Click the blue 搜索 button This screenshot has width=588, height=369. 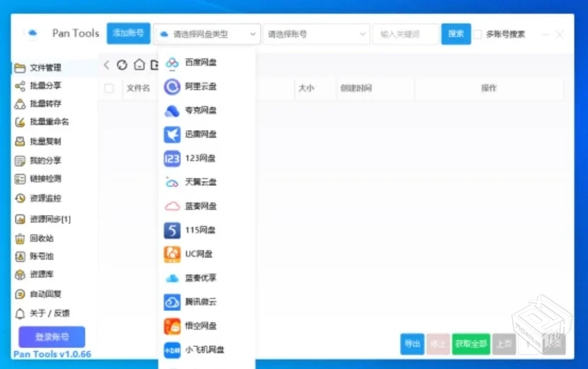tap(456, 34)
